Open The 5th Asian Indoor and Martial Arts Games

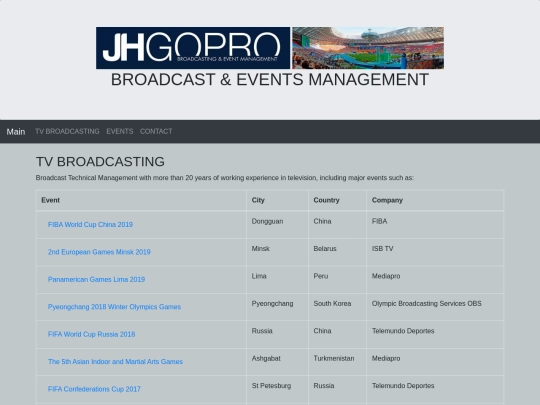tap(115, 362)
